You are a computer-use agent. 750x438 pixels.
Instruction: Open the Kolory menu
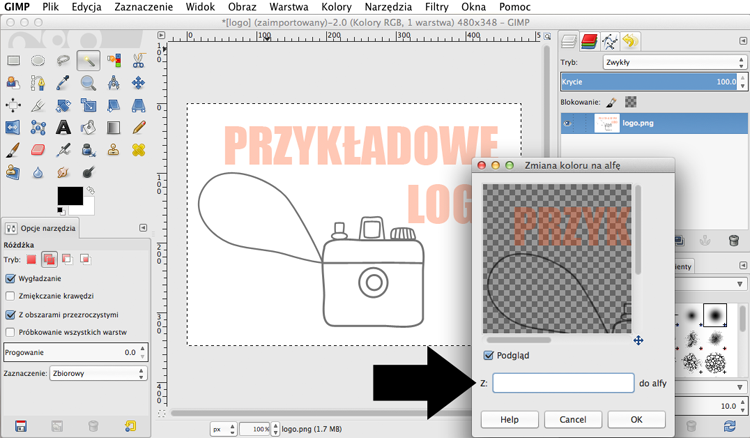pos(336,7)
